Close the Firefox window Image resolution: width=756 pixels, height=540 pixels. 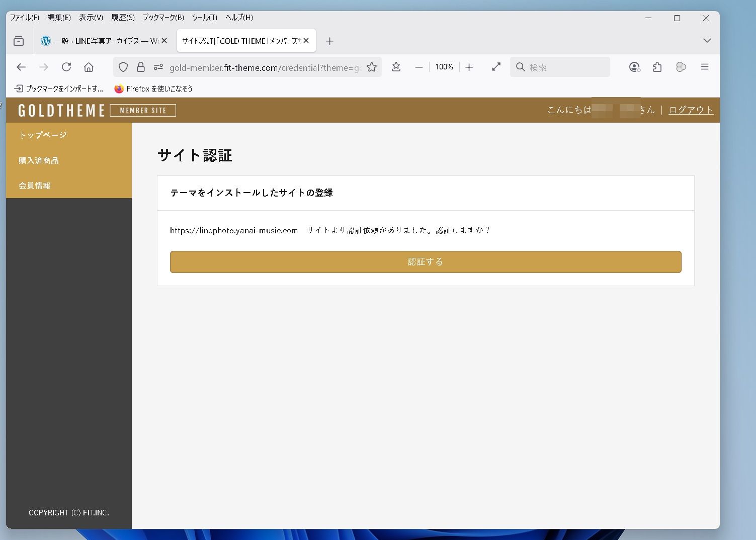pyautogui.click(x=706, y=18)
